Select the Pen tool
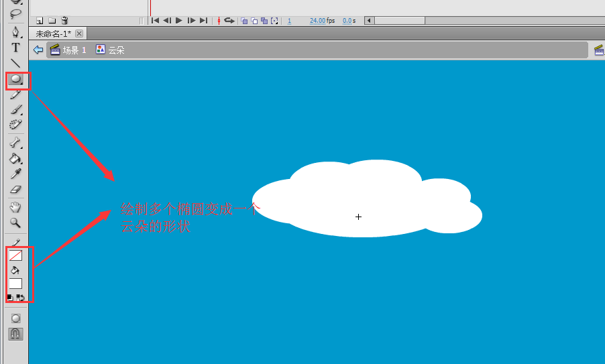 tap(15, 32)
